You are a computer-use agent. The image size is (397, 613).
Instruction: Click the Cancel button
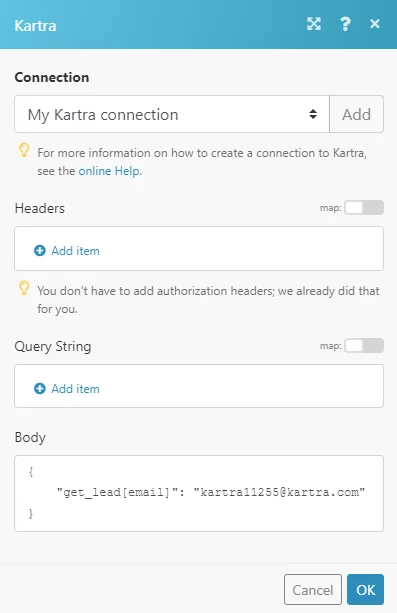(313, 590)
